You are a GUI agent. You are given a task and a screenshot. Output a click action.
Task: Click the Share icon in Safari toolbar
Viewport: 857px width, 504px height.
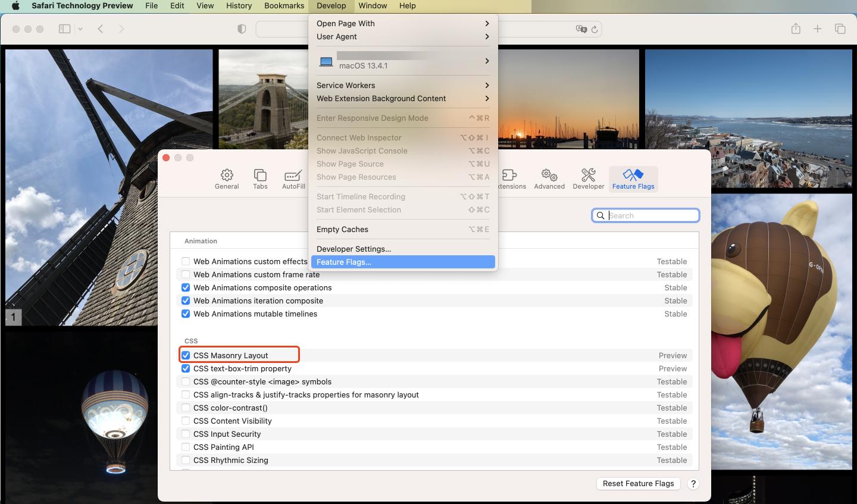pos(796,29)
